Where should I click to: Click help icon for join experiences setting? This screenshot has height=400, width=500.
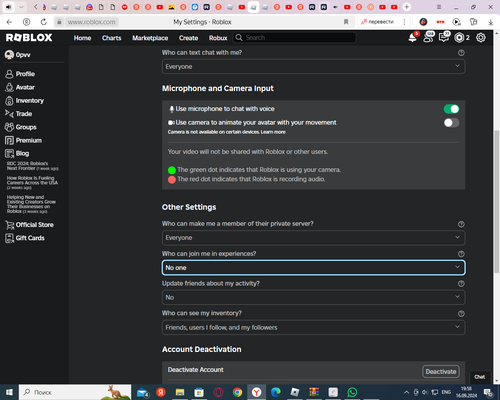[x=461, y=254]
